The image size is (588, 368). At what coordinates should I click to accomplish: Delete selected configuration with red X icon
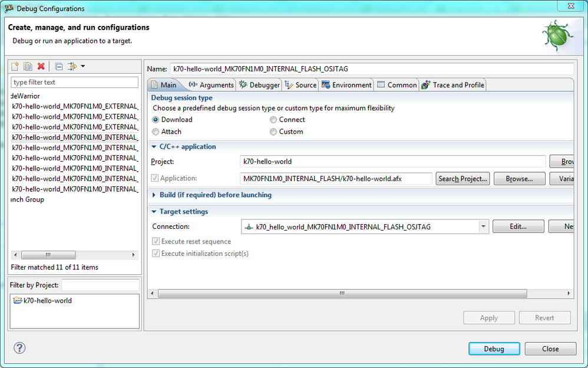[x=41, y=67]
